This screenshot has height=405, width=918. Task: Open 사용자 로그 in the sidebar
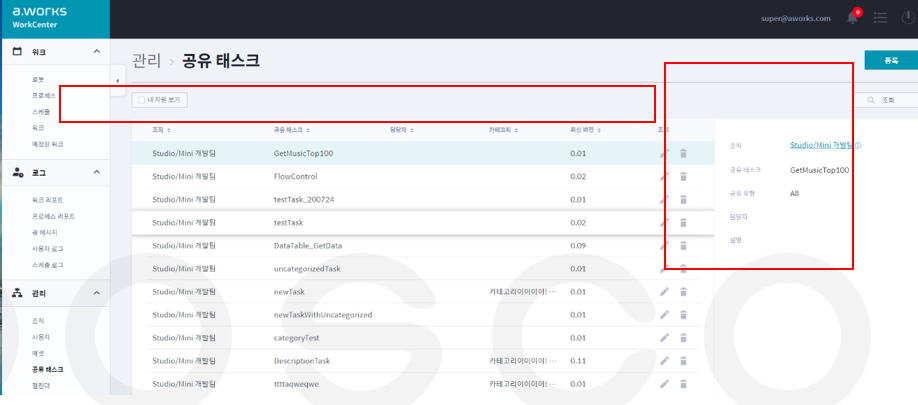(47, 249)
